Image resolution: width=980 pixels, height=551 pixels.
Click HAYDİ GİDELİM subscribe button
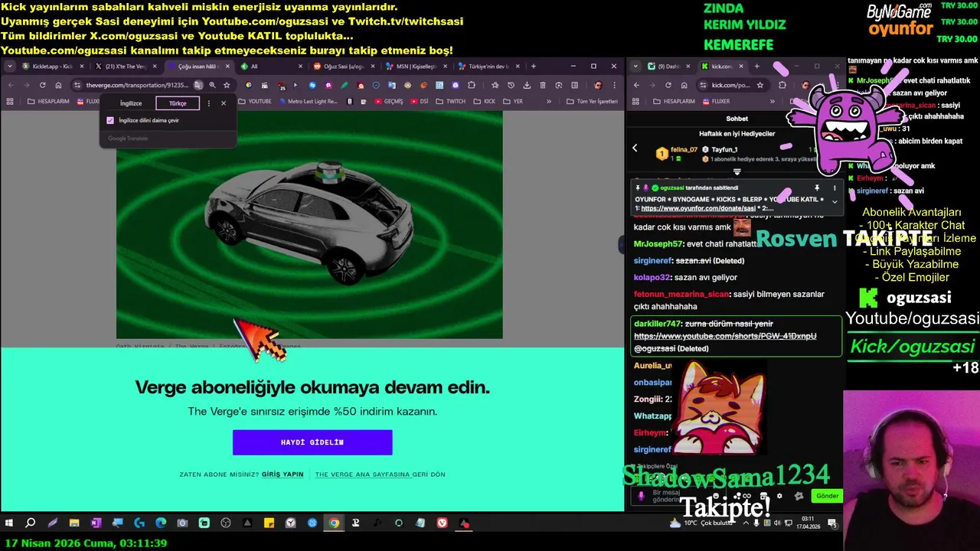pyautogui.click(x=312, y=442)
